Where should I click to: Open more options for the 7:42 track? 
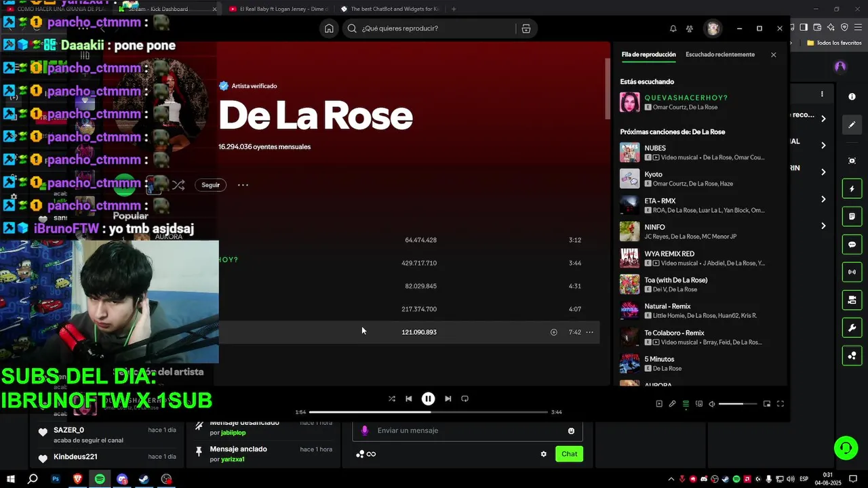click(x=589, y=332)
